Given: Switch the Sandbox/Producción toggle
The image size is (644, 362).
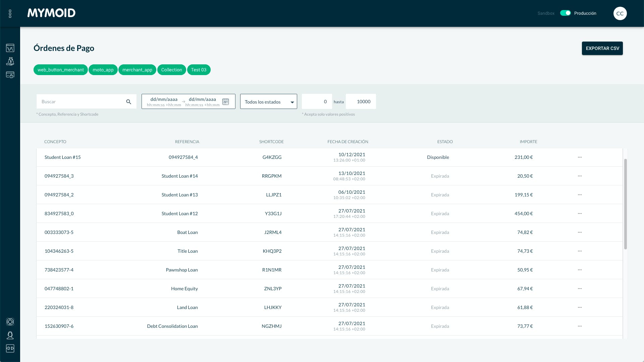Looking at the screenshot, I should 565,13.
